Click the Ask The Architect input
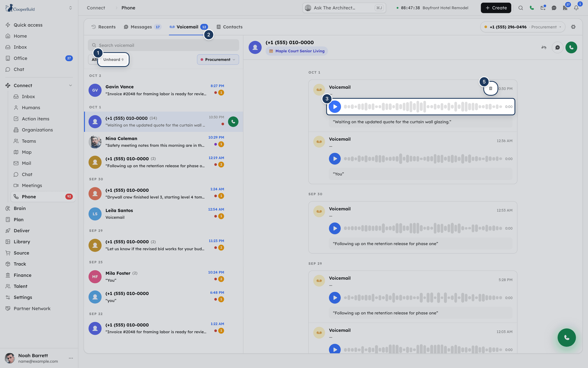 344,8
